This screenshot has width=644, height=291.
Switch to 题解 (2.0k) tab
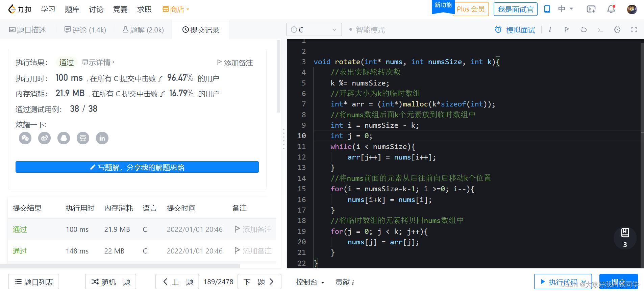[143, 30]
